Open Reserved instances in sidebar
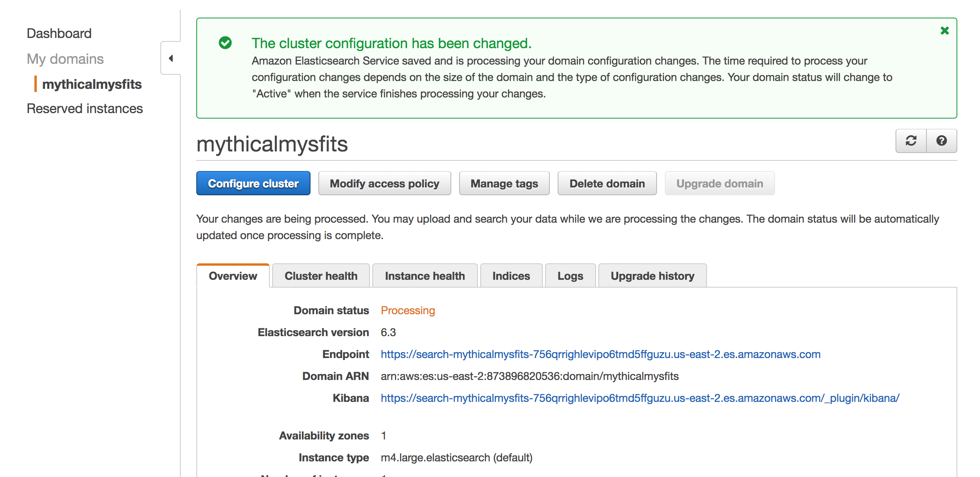Screen dimensions: 980x477 point(85,108)
